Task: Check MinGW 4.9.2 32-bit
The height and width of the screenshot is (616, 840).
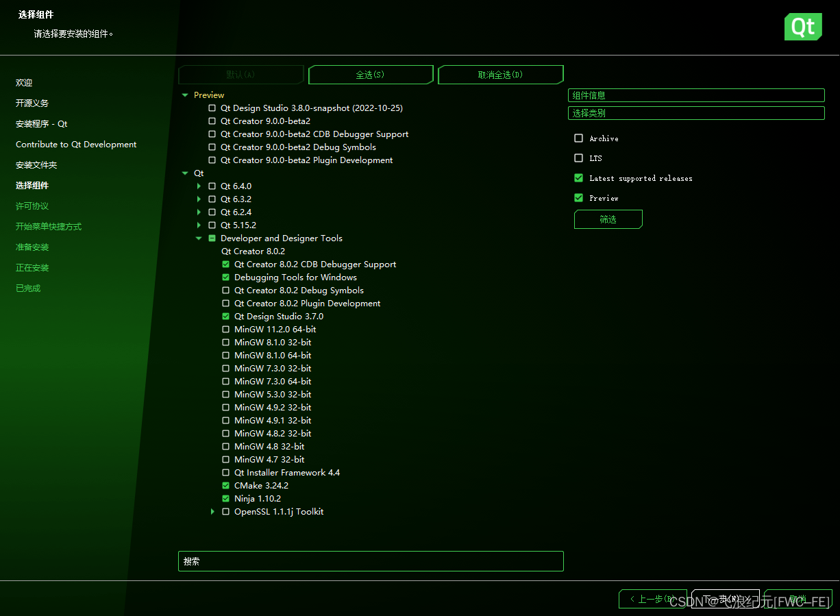Action: coord(225,408)
